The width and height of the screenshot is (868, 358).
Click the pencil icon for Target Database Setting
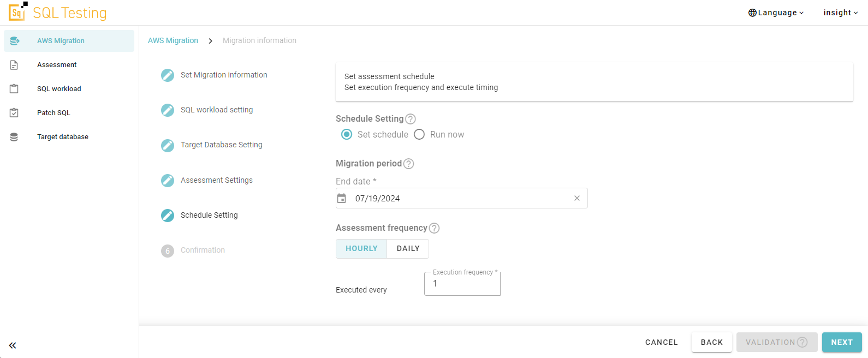168,145
